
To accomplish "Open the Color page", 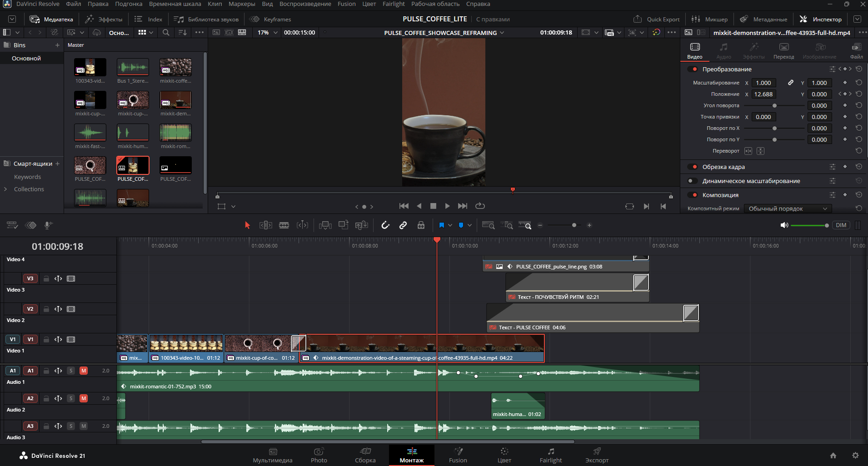I will click(504, 455).
